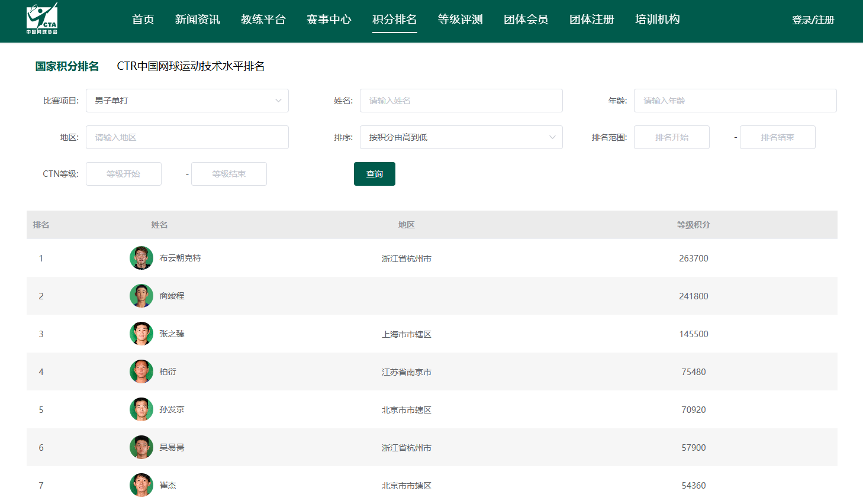Expand the 排序 dropdown showing 按积分由高到低
The image size is (863, 504).
461,137
